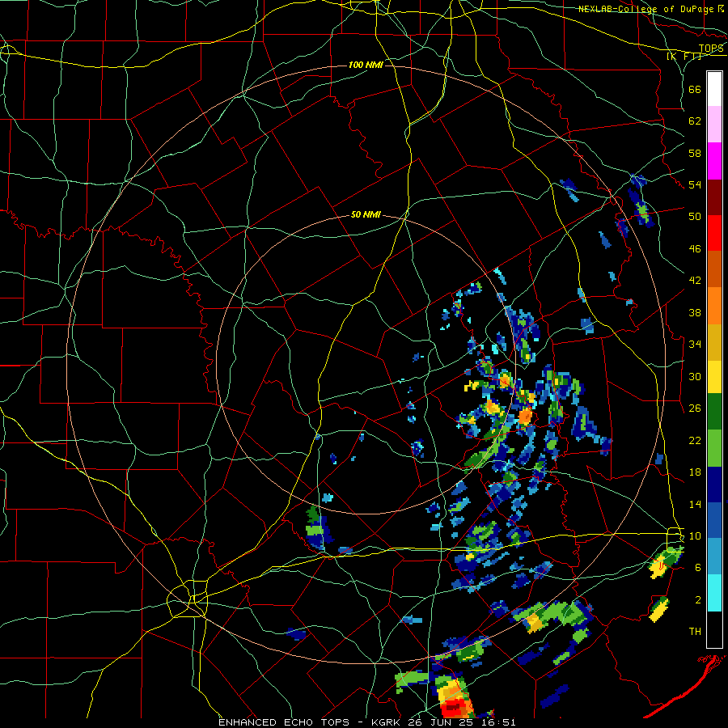Click the "100 NMI" range ring label
The width and height of the screenshot is (728, 728).
click(x=366, y=65)
